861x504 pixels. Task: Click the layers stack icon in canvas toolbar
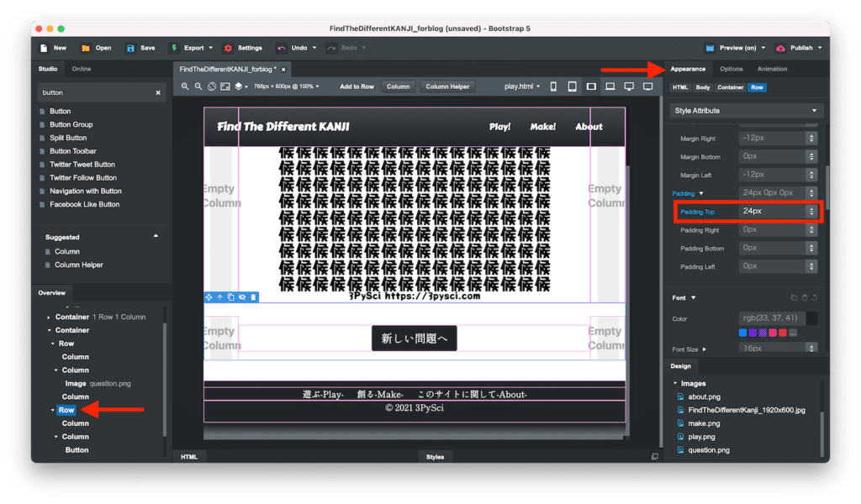pyautogui.click(x=238, y=87)
